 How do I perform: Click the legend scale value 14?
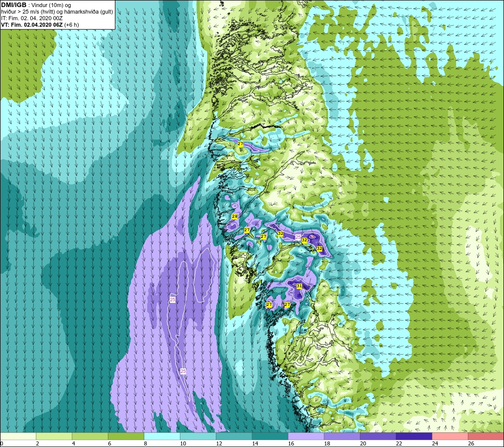coord(255,443)
